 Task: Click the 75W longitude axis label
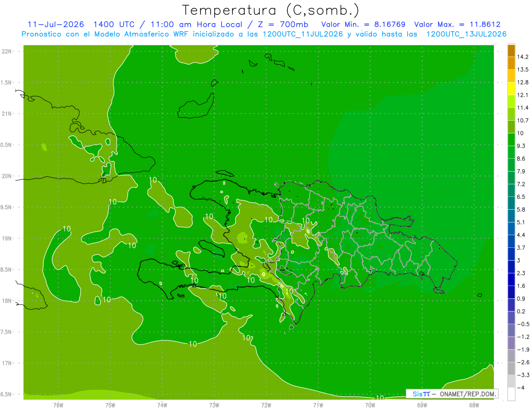click(x=110, y=405)
